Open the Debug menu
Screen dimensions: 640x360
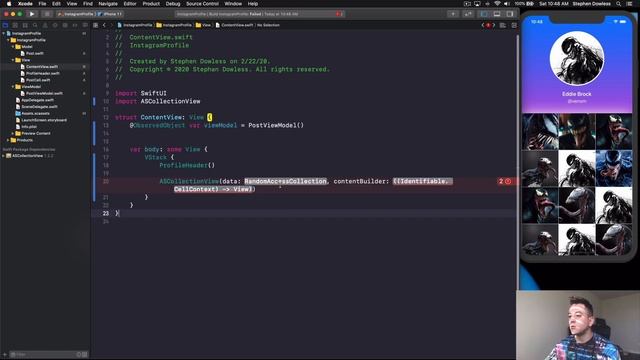[173, 4]
